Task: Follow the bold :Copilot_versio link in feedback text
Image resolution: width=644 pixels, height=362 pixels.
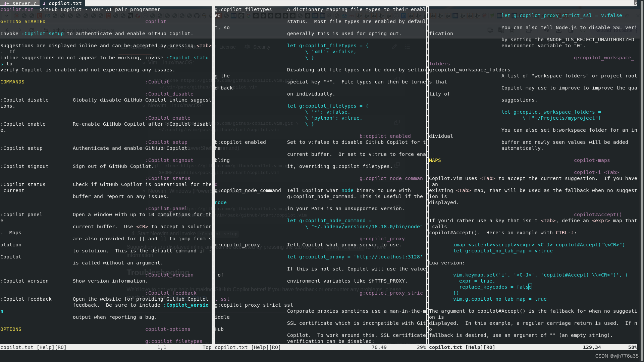Action: pos(186,305)
